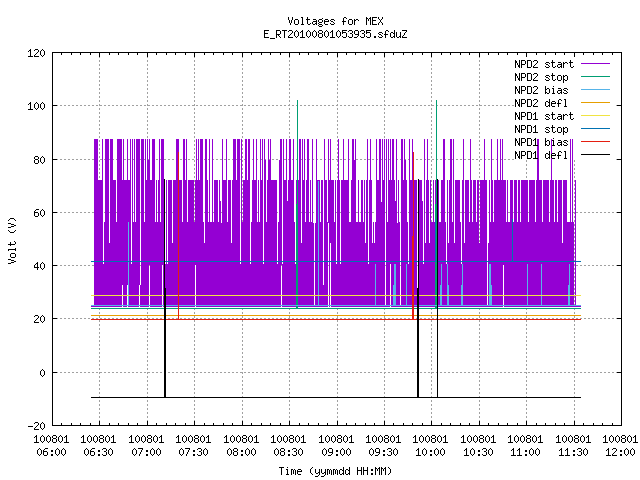This screenshot has width=640, height=480.
Task: Click the orange NPD2 defl legend line
Action: coord(596,103)
